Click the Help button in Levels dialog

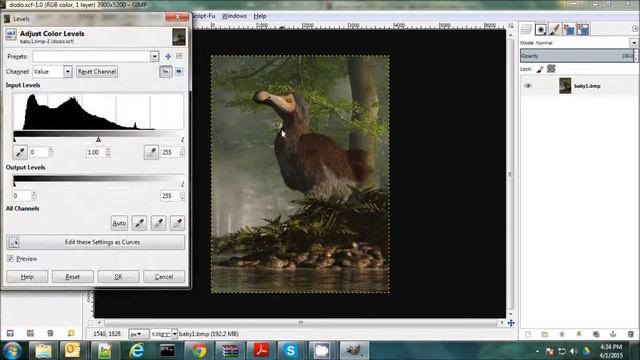coord(27,277)
